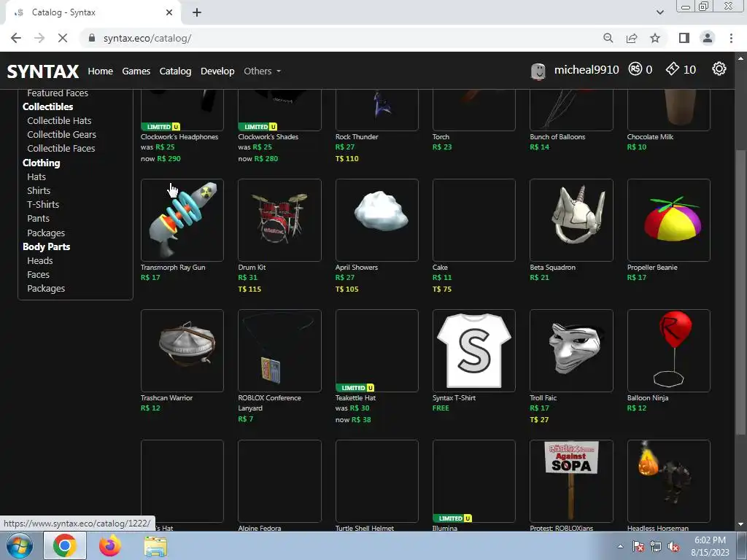Bookmark page with star icon
This screenshot has height=560, width=747.
pos(656,38)
